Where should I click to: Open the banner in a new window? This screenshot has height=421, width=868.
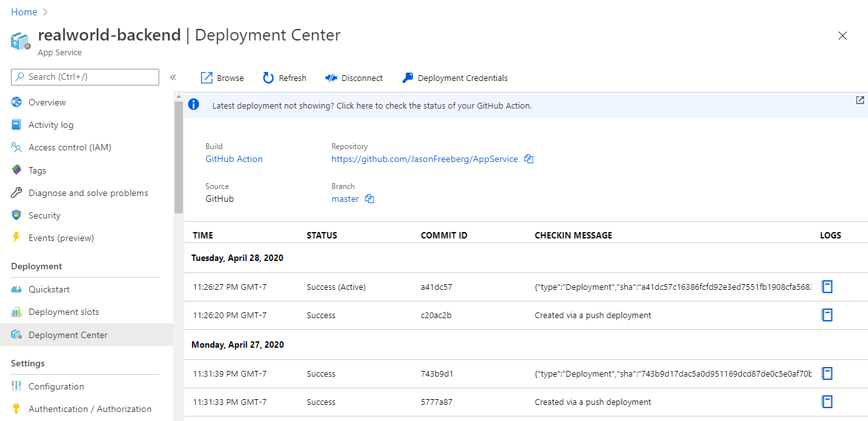(859, 100)
